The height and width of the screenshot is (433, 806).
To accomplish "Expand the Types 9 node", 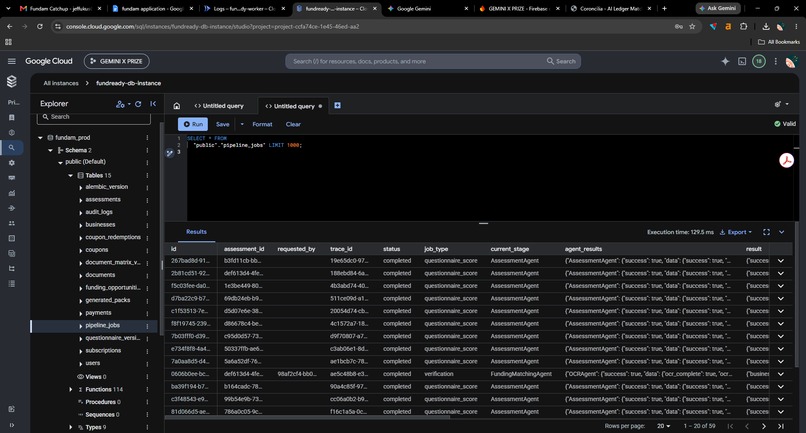I will pyautogui.click(x=70, y=427).
